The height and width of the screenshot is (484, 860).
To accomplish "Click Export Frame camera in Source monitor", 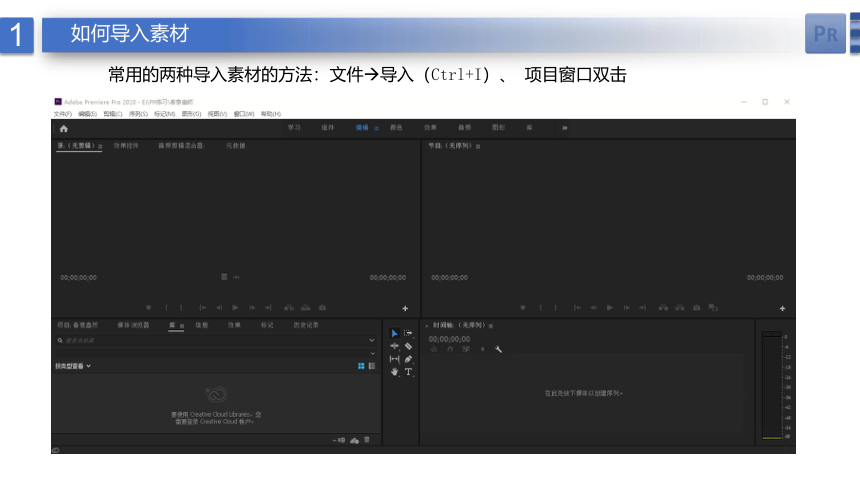I will pyautogui.click(x=322, y=308).
